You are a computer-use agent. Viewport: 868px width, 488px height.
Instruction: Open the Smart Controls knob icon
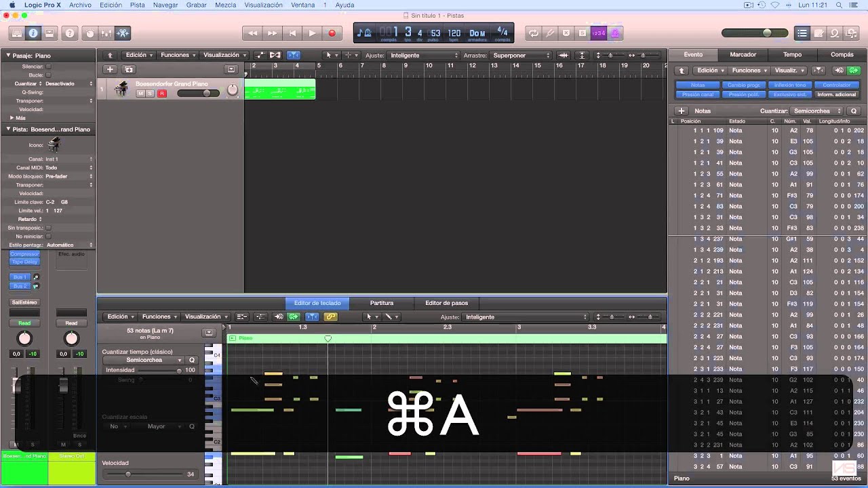(90, 33)
